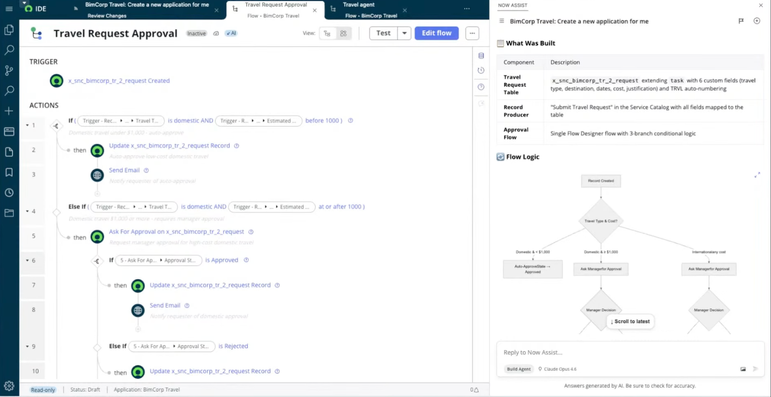Open the conversation list icon in Now Assist

point(502,21)
